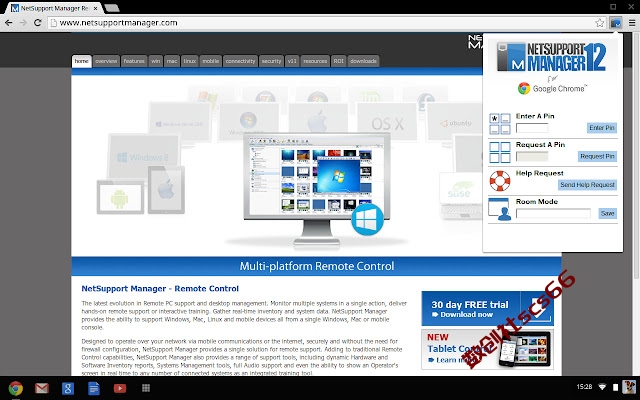Viewport: 640px width, 400px height.
Task: Click the battery status icon
Action: pyautogui.click(x=616, y=387)
